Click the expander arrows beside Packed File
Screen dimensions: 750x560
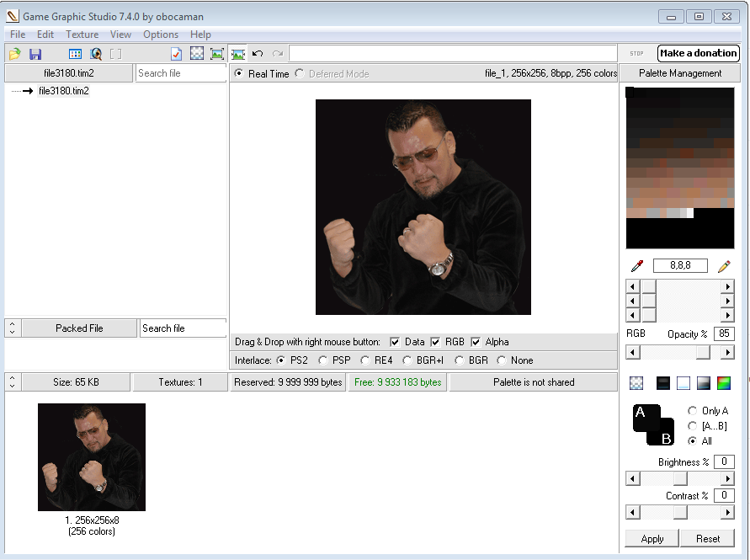(x=12, y=328)
